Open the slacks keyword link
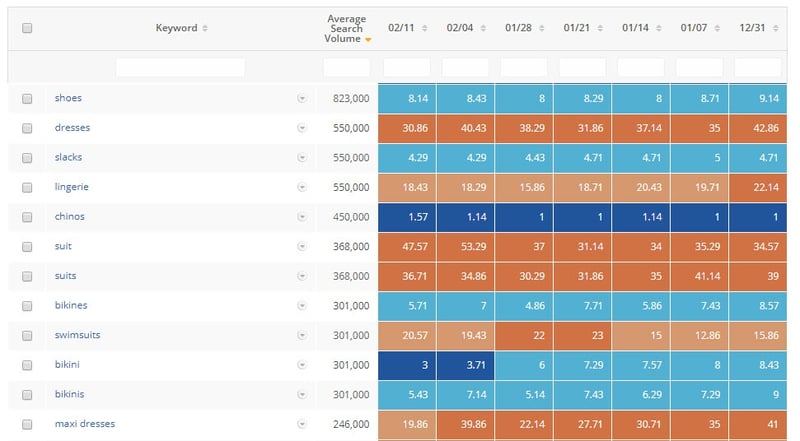This screenshot has width=800, height=441. (68, 157)
